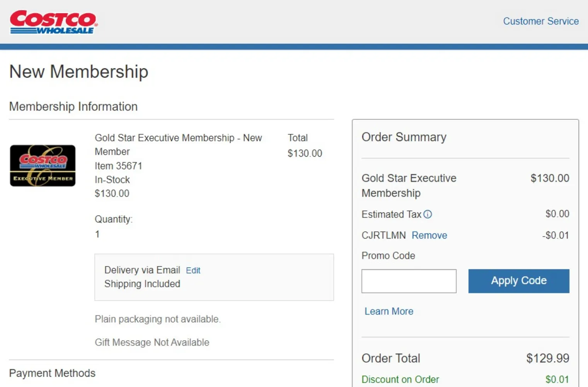Click the 'New Membership' page title
Viewport: 588px width, 387px height.
79,72
